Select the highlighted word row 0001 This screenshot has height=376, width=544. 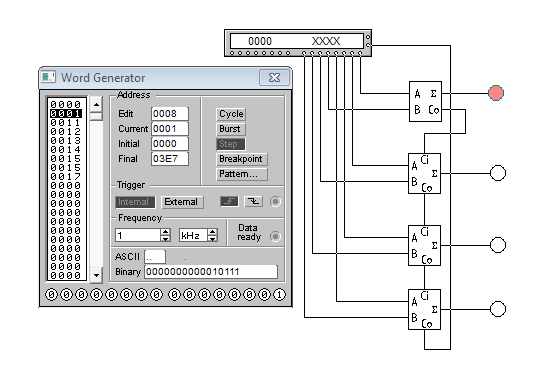pyautogui.click(x=66, y=113)
